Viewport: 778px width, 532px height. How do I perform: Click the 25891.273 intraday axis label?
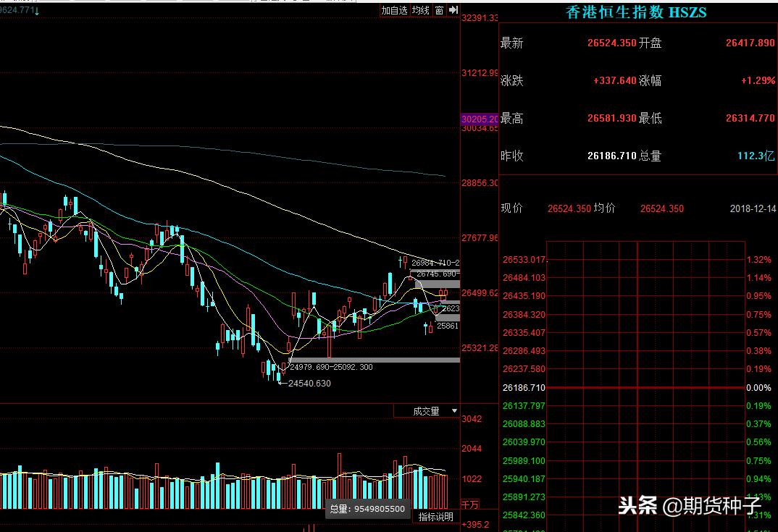click(524, 497)
